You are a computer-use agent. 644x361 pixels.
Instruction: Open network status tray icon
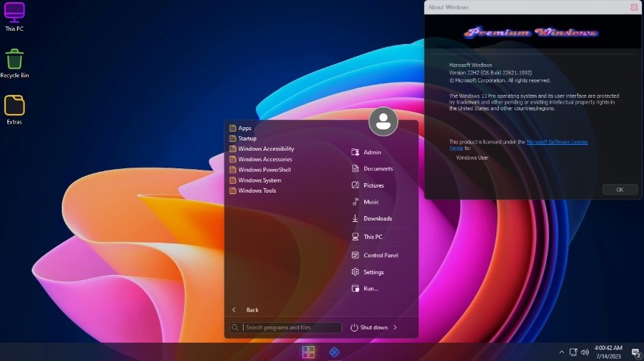coord(573,352)
